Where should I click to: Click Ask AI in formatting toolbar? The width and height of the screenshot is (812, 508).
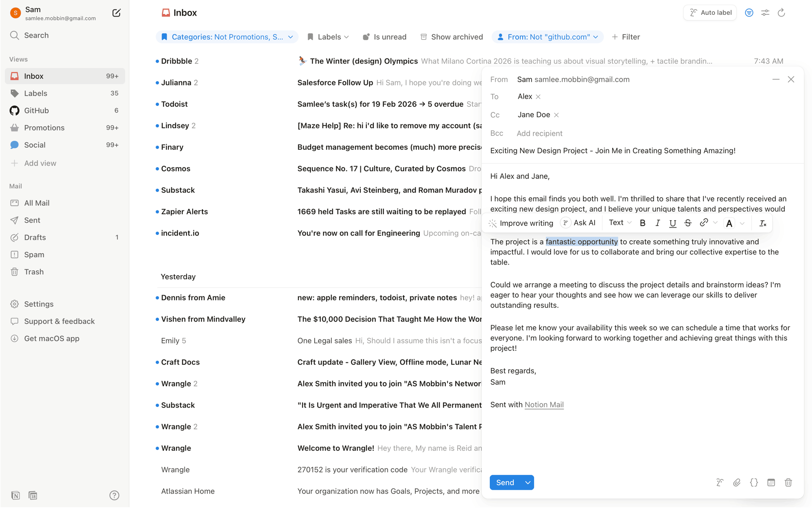579,223
